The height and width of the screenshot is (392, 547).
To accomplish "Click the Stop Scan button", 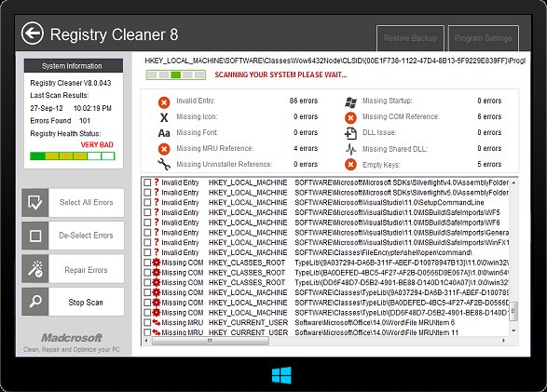I will click(x=73, y=302).
